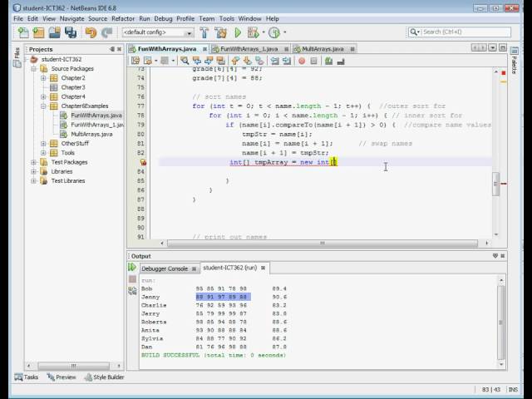Screen dimensions: 532x399
Task: Click the Shift Line Left icon
Action: coord(274,61)
